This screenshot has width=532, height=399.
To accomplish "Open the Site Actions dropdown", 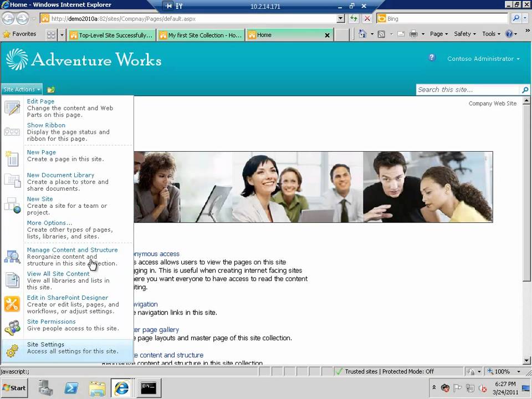I will point(22,89).
